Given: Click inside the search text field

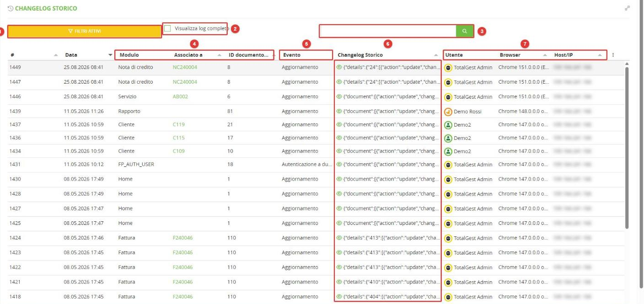Looking at the screenshot, I should 388,31.
